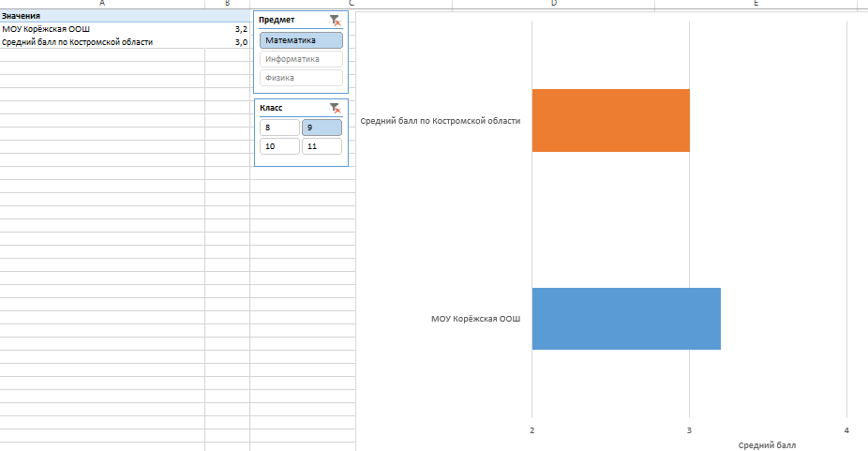Click chart axis label Средний балл по Костромской области
This screenshot has width=868, height=451.
coord(440,121)
